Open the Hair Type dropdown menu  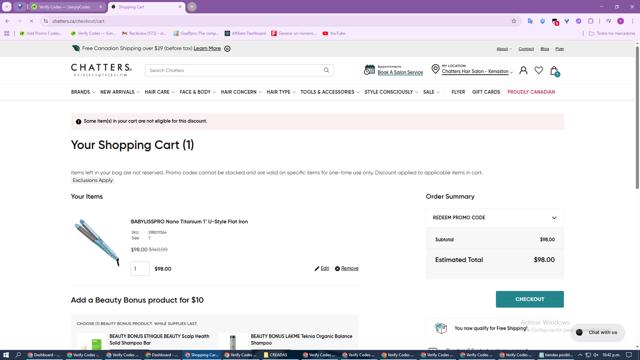click(281, 92)
